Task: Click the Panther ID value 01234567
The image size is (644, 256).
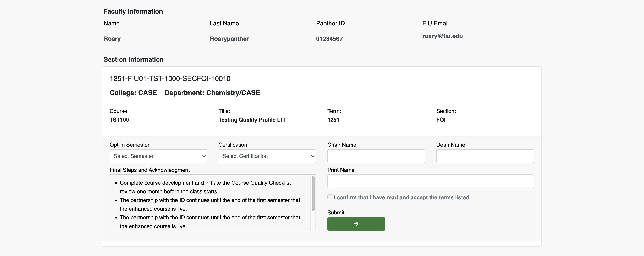Action: pos(329,39)
